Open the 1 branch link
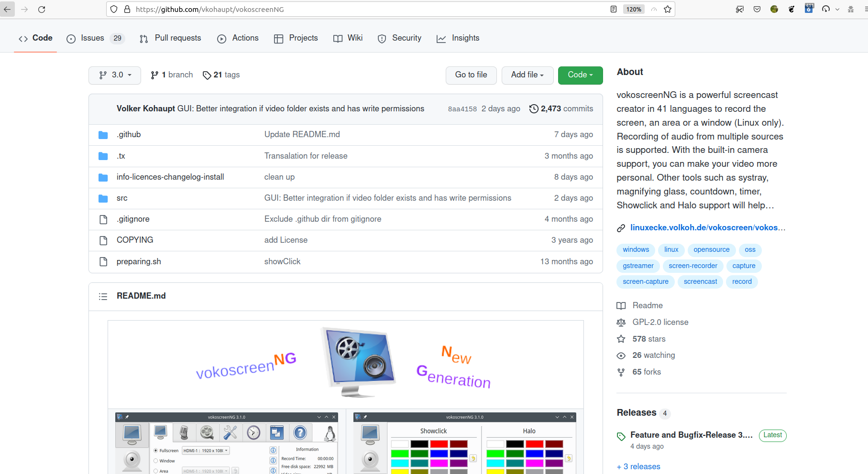868x474 pixels. (x=172, y=75)
